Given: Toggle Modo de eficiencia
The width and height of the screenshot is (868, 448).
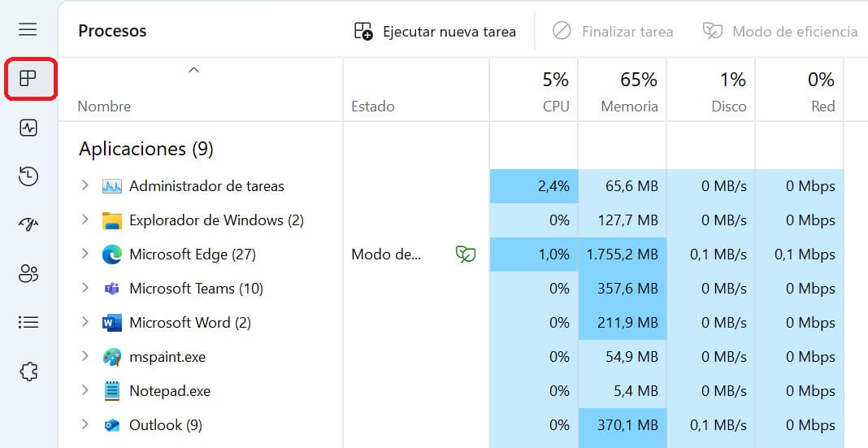Looking at the screenshot, I should (x=780, y=32).
